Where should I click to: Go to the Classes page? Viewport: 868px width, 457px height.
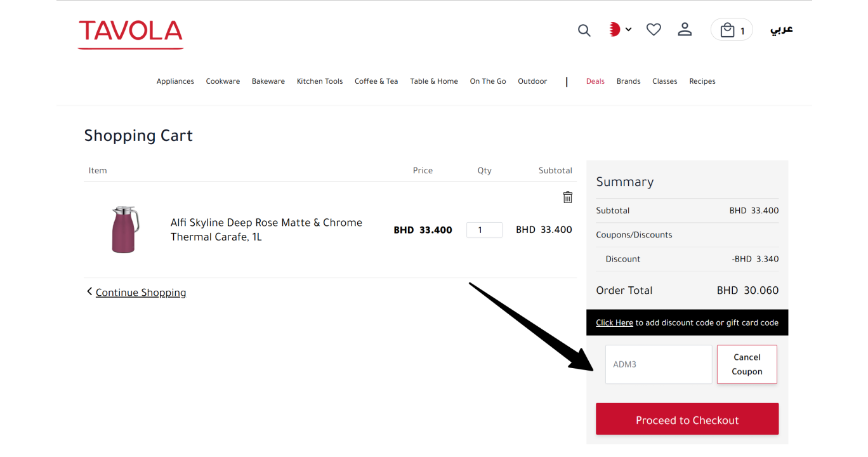coord(665,81)
